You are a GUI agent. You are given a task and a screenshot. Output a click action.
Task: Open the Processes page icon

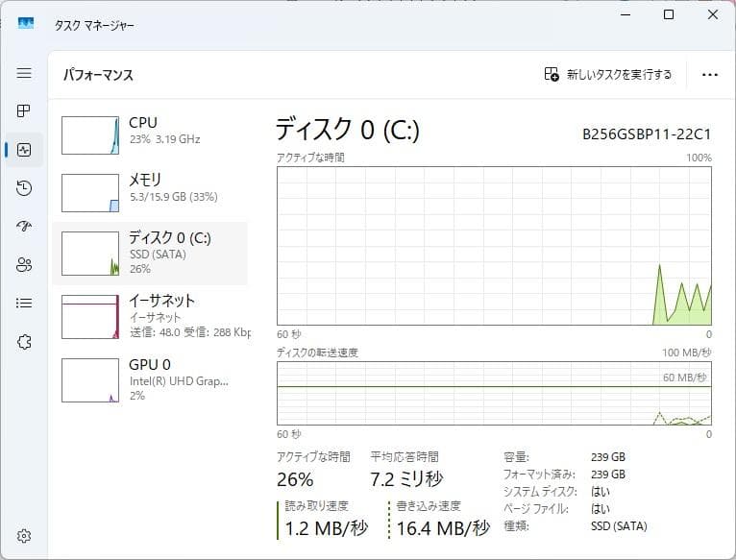point(24,110)
